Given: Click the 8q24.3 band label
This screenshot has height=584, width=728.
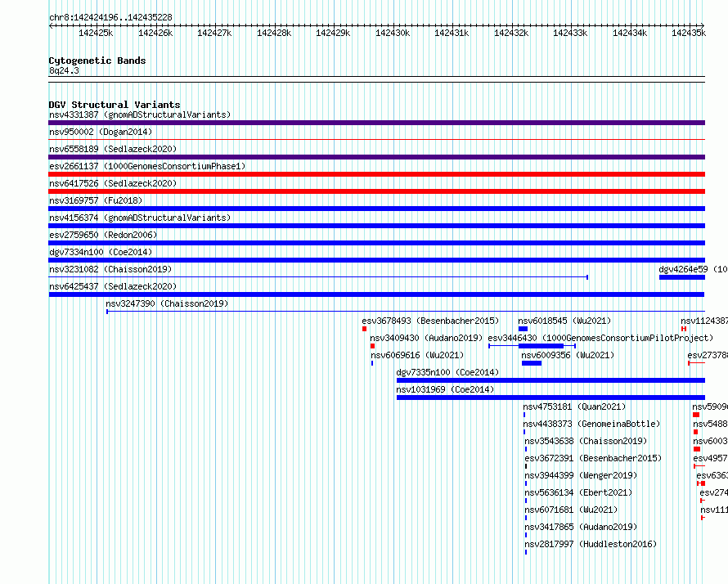Looking at the screenshot, I should coord(64,70).
